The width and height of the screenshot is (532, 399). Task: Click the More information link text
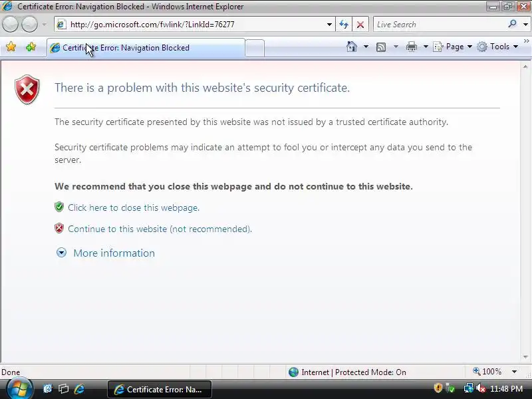click(x=114, y=253)
